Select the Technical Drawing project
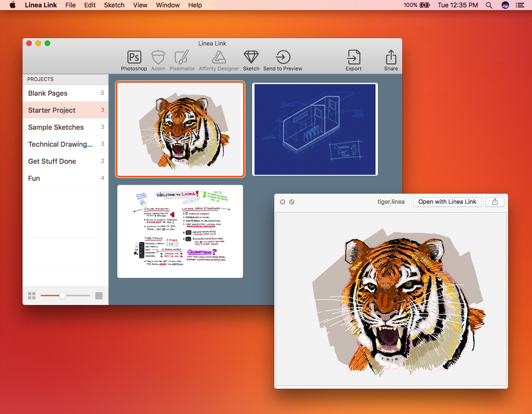 coord(60,144)
